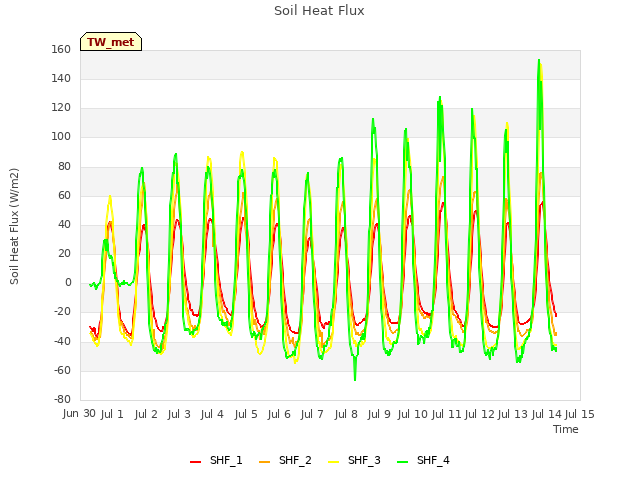Image resolution: width=640 pixels, height=480 pixels.
Task: Click the Jul 13 x-axis tick label
Action: point(513,414)
